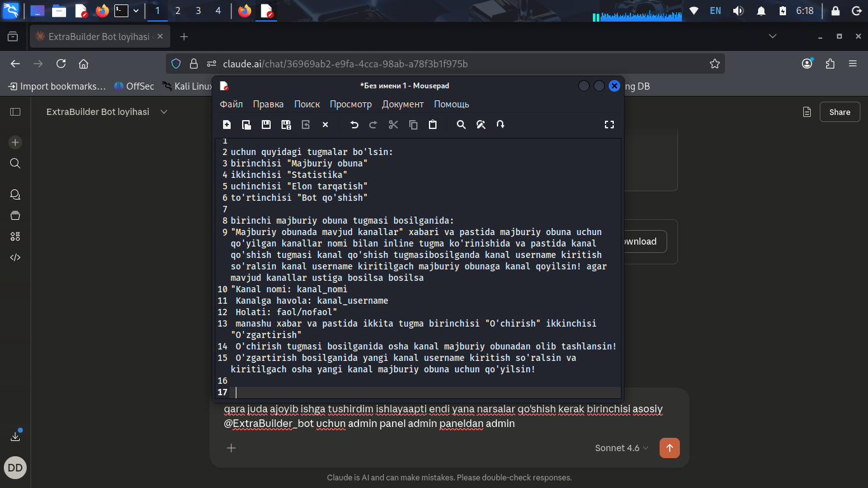Click the Find and Replace toolbar icon

point(481,125)
